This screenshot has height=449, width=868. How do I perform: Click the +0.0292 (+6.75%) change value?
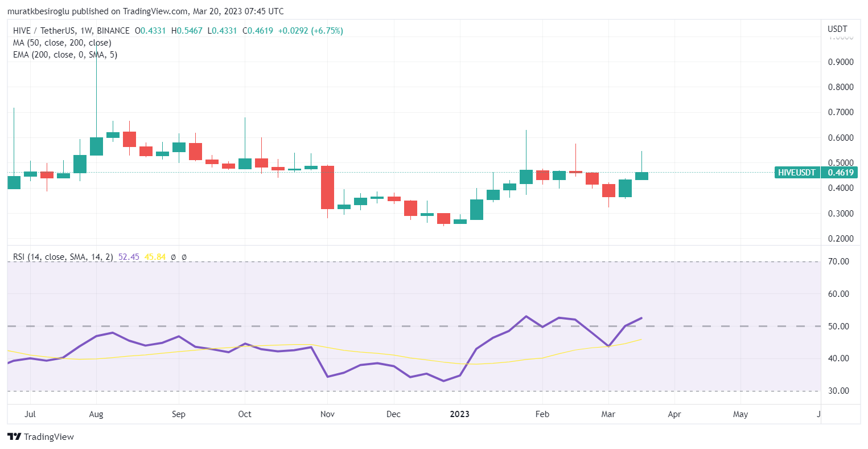(x=311, y=31)
